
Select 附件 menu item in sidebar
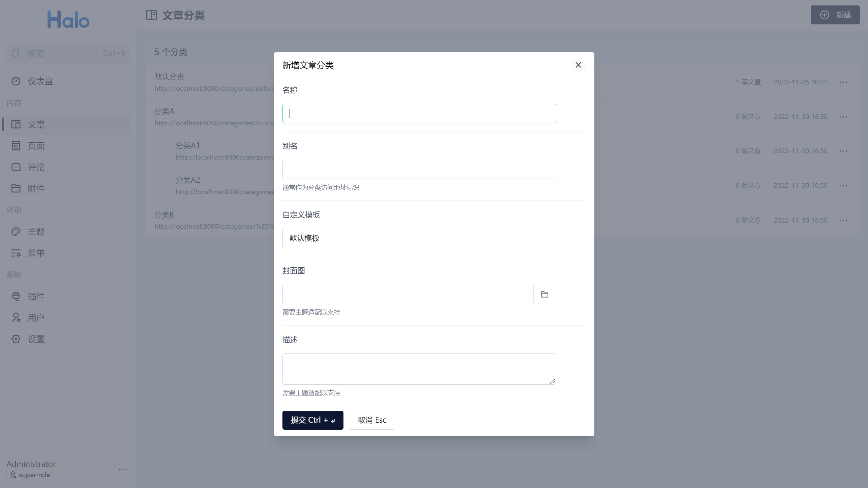68,188
